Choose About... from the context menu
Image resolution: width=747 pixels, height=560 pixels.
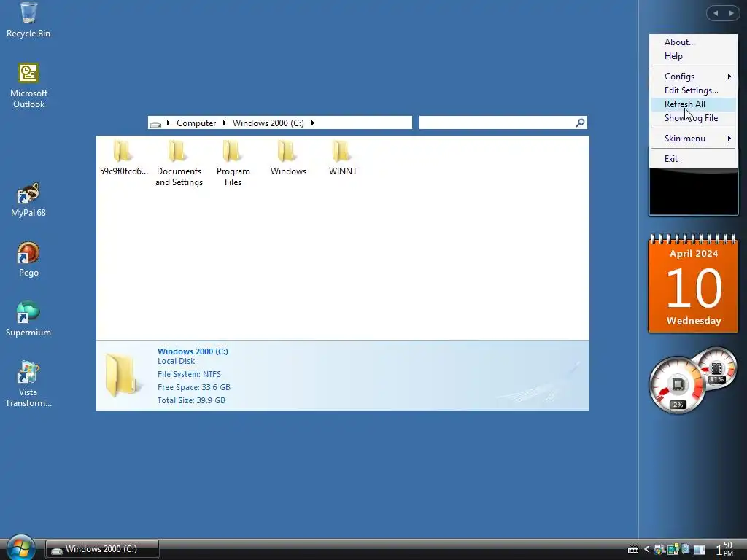(x=693, y=42)
